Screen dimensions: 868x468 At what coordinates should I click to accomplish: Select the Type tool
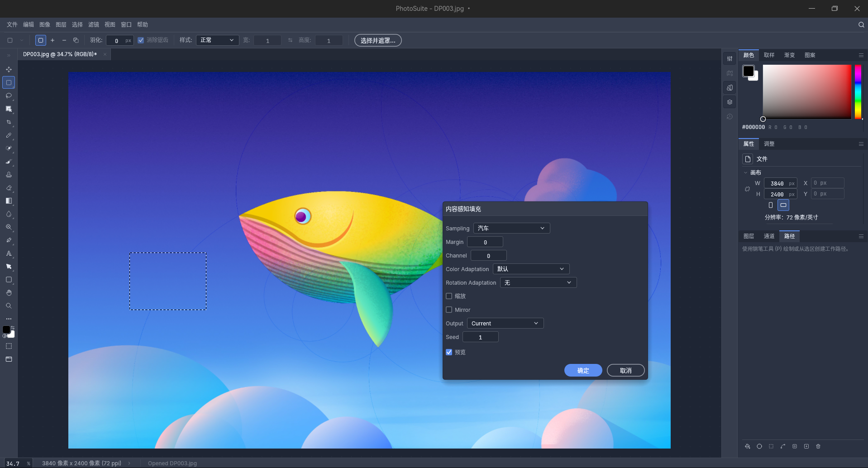[9, 253]
